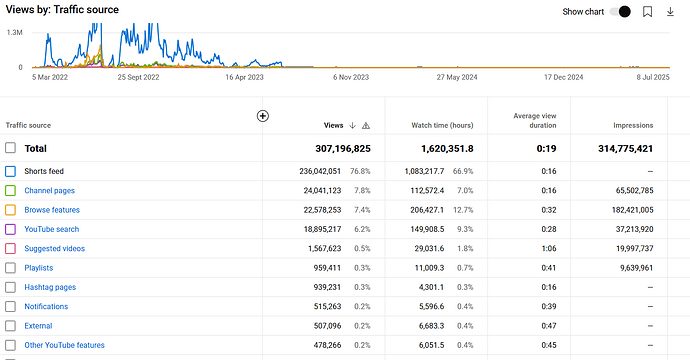This screenshot has height=360, width=690.
Task: Open the Notifications traffic source link
Action: (46, 307)
